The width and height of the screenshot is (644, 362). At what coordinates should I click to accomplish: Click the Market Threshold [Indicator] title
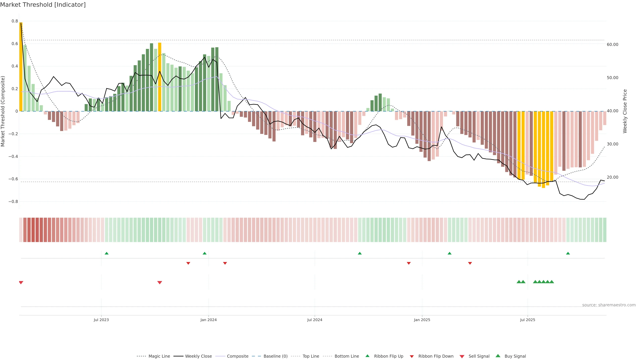tap(43, 5)
